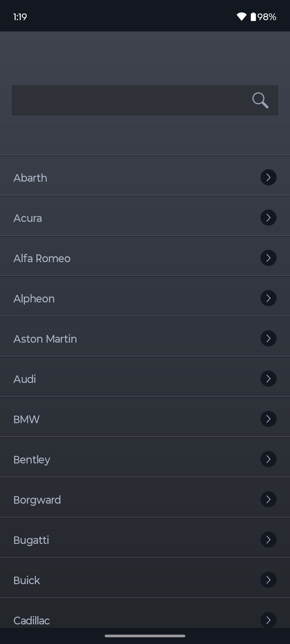The width and height of the screenshot is (290, 644).
Task: Open BMW via its arrow icon
Action: click(268, 419)
